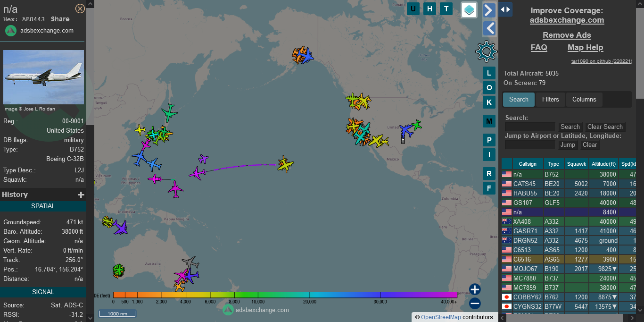Click the gray aircraft over eastern Australia
Image resolution: width=644 pixels, height=322 pixels.
click(x=190, y=263)
